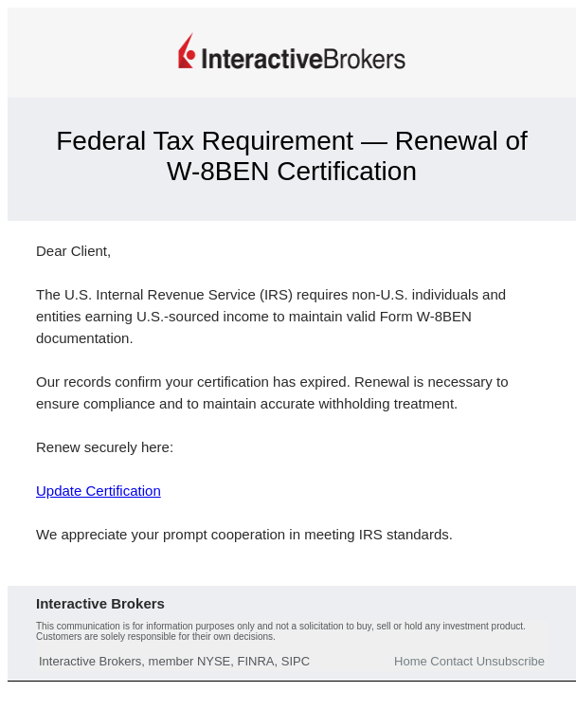This screenshot has height=728, width=576.
Task: Click the "We appreciate your prompt cooperation" sentence
Action: click(244, 535)
